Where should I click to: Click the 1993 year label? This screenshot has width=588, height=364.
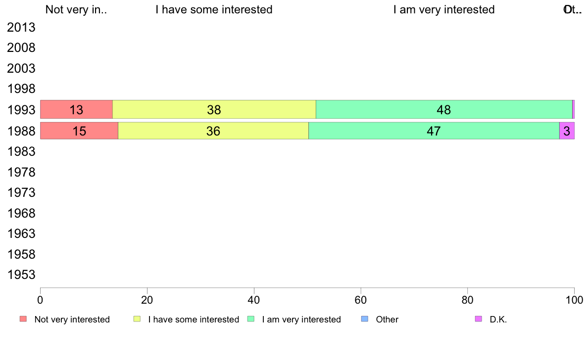click(x=21, y=110)
